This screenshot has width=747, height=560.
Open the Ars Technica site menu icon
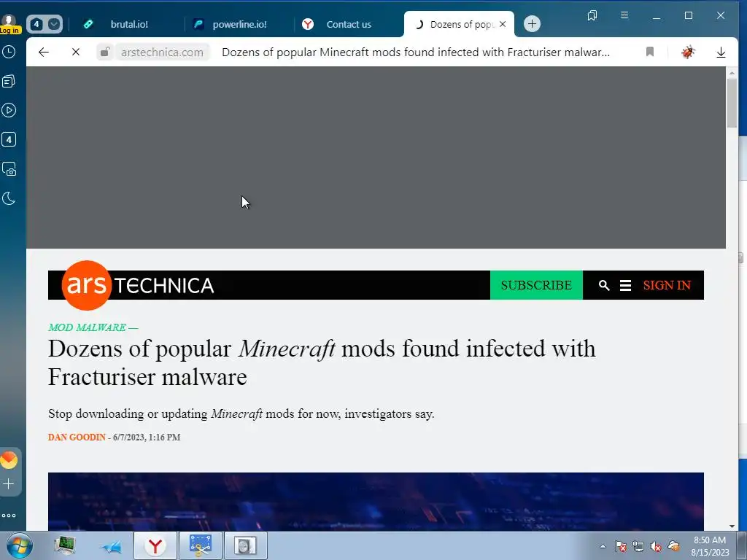[x=625, y=285]
